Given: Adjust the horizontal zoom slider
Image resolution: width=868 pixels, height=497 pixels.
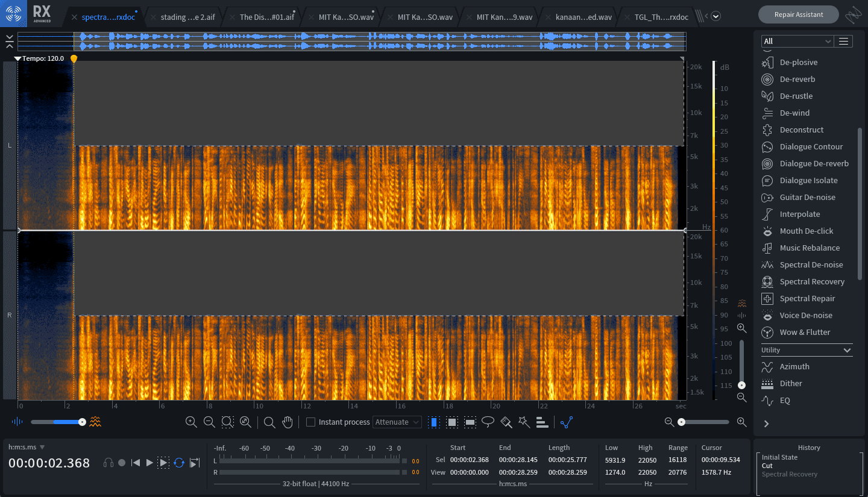Looking at the screenshot, I should tap(705, 422).
